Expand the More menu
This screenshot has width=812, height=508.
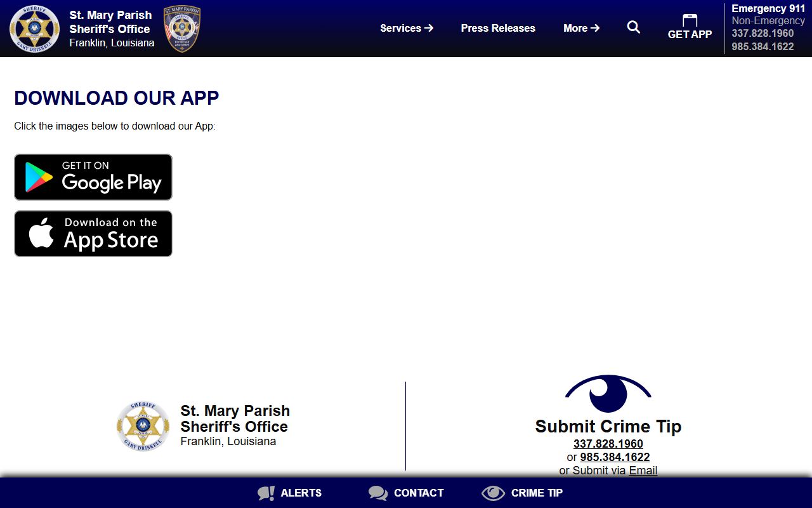coord(581,28)
